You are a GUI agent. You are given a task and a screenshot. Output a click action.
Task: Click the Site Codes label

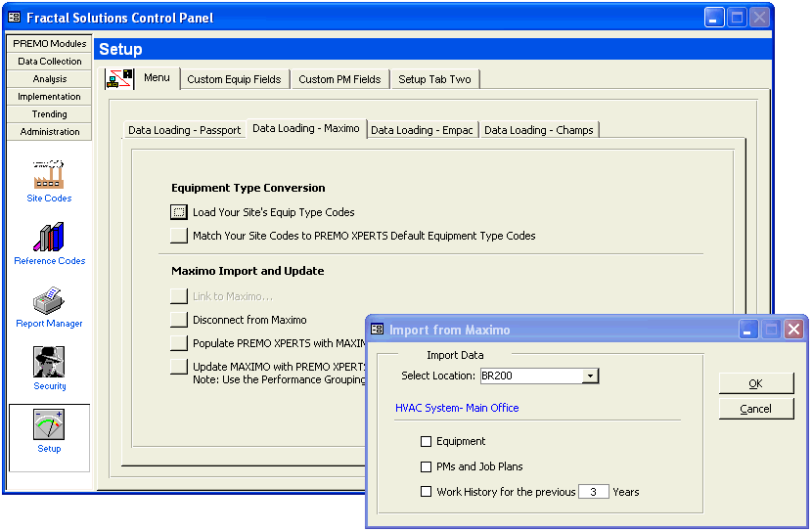tap(49, 199)
